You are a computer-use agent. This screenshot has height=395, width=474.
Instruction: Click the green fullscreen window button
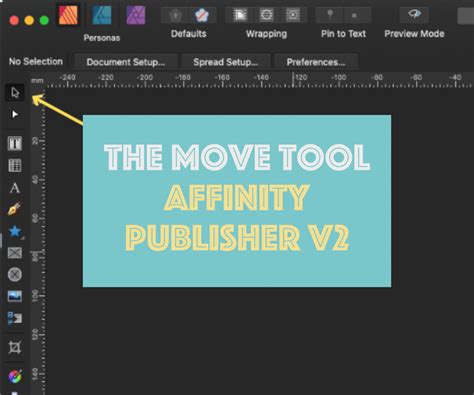(44, 21)
